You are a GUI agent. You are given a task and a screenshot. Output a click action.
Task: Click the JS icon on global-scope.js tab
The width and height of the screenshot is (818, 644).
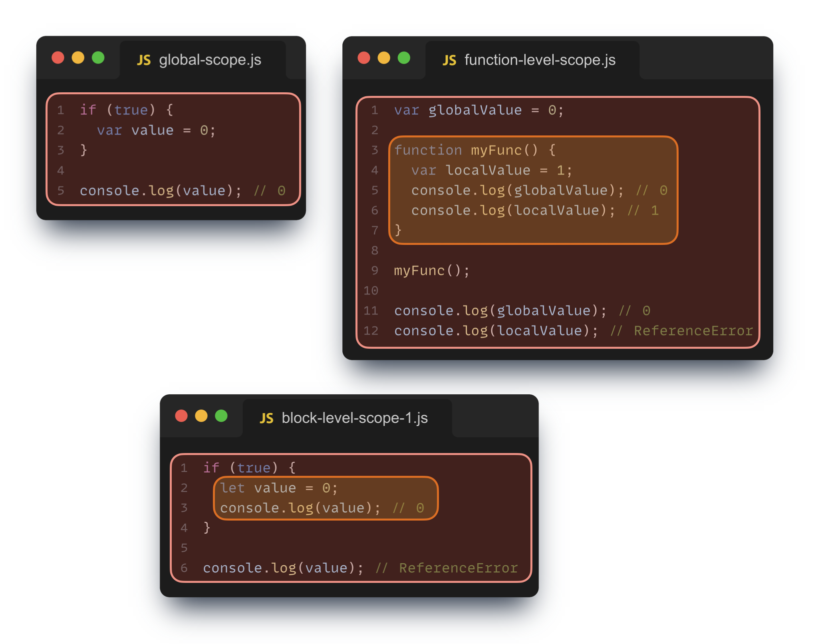click(144, 60)
